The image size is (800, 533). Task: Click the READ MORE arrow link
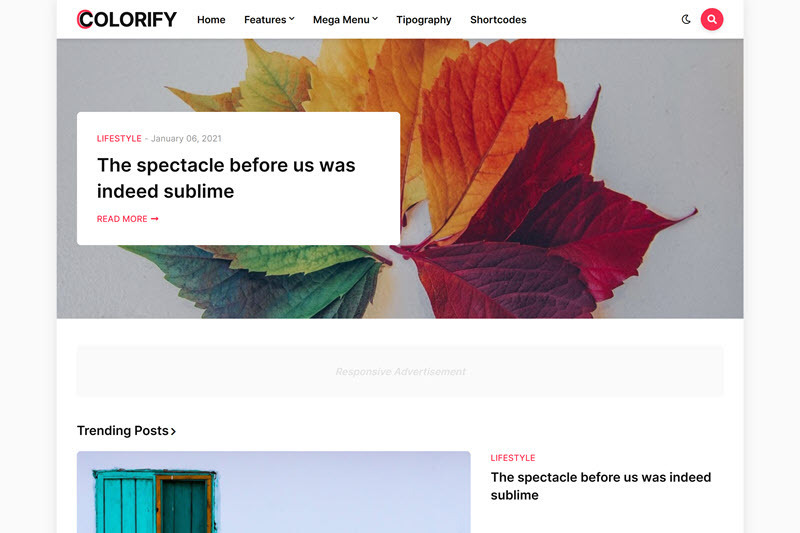pos(128,219)
